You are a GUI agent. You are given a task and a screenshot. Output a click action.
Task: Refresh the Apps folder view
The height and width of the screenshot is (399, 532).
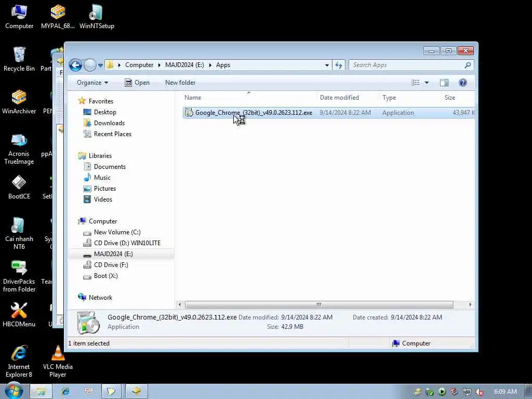point(339,65)
